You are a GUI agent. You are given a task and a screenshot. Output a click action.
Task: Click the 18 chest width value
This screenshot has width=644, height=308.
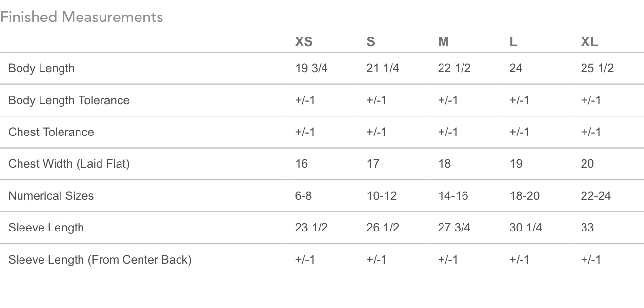click(x=444, y=164)
